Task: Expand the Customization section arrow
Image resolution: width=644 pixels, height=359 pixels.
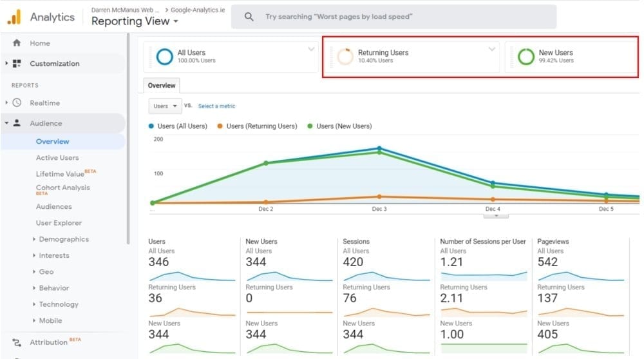Action: tap(6, 63)
